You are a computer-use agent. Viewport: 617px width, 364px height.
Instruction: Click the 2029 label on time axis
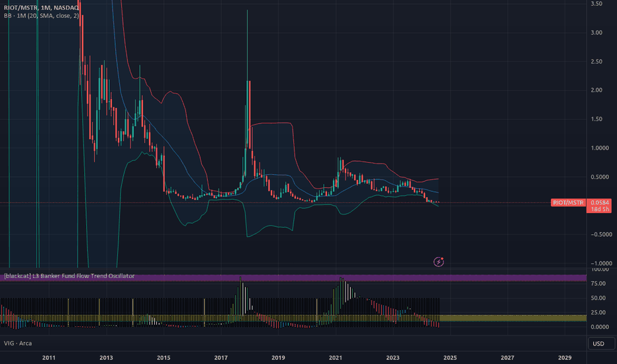coord(565,357)
